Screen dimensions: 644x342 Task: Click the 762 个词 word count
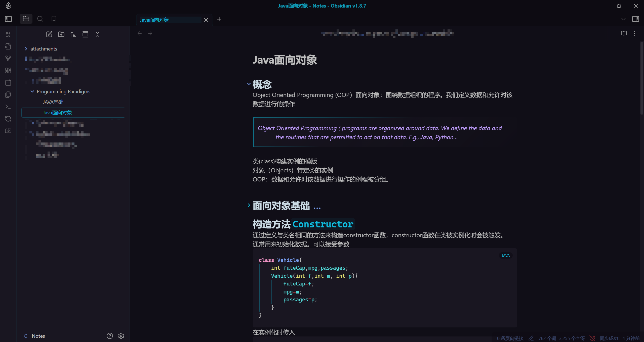(x=547, y=338)
